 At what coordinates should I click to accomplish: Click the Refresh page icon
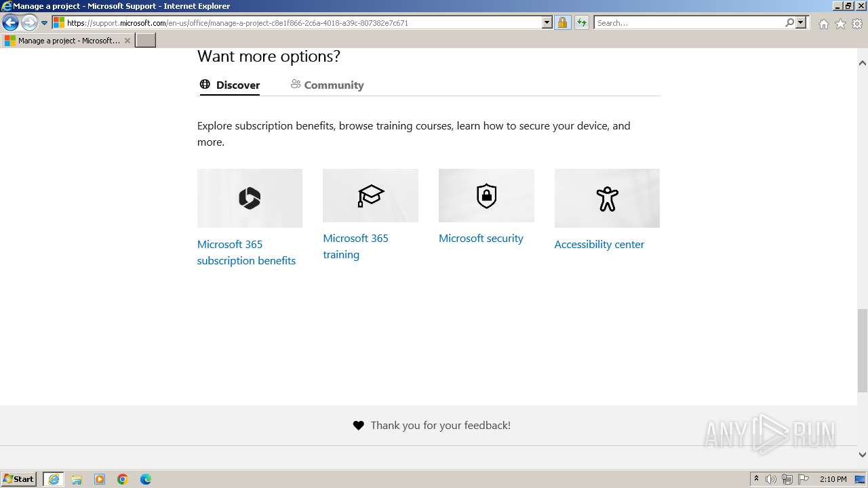coord(581,22)
